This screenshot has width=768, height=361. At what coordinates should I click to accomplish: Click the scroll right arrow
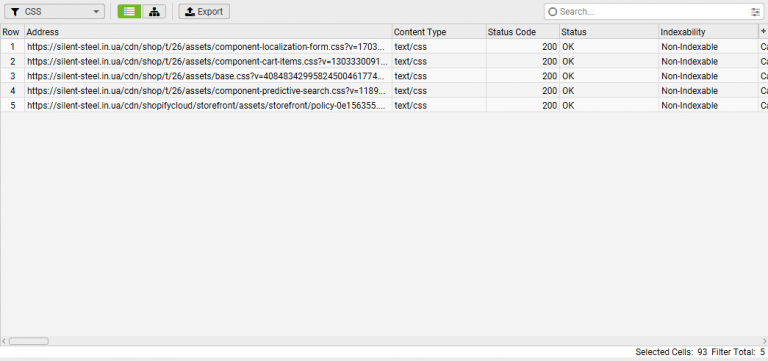pos(765,341)
